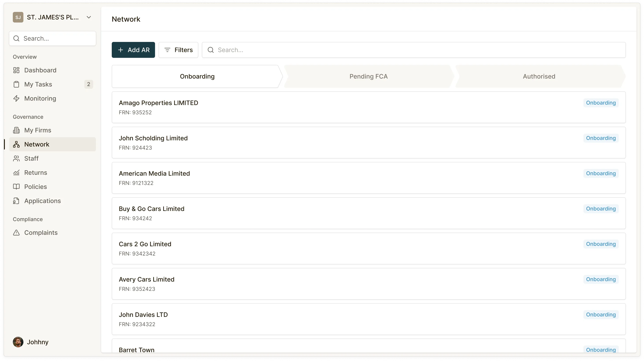Click the magnifier icon in sidebar search
This screenshot has height=361, width=644.
17,38
